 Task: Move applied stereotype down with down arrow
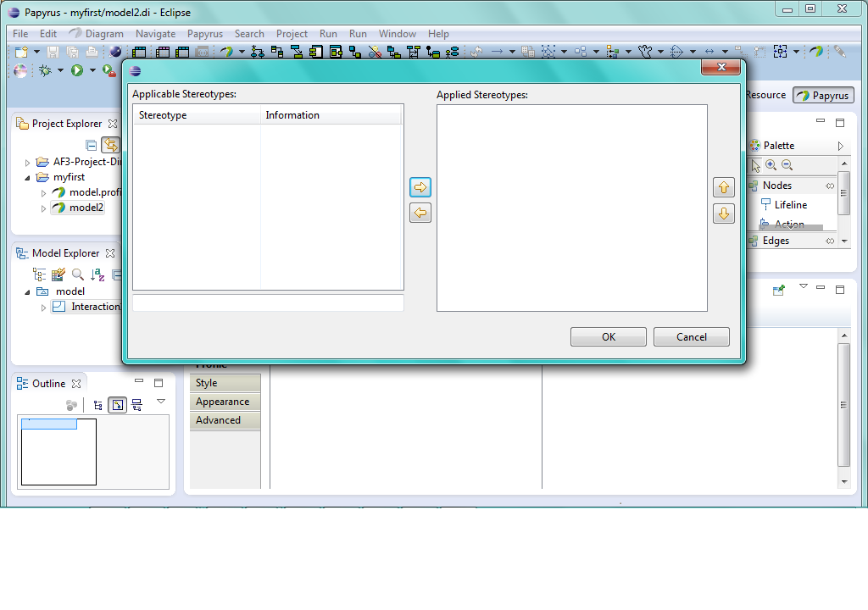[x=723, y=213]
